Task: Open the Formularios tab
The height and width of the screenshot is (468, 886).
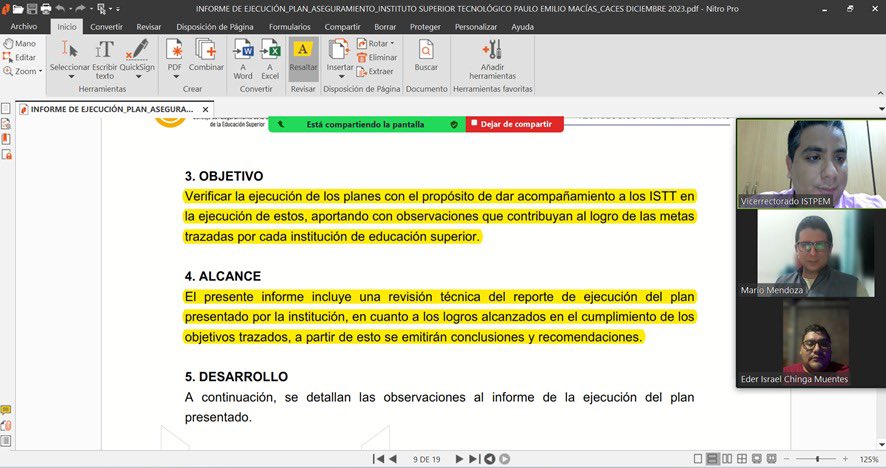Action: [289, 27]
